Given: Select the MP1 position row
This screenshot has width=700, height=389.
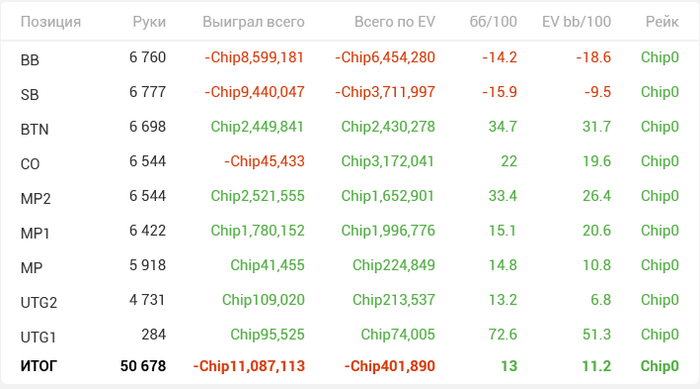Looking at the screenshot, I should pos(350,230).
